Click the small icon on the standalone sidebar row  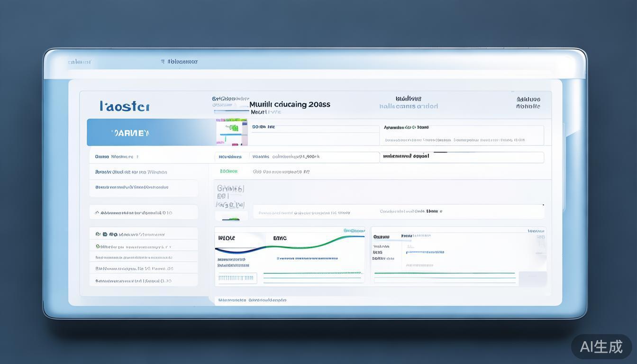pos(97,213)
